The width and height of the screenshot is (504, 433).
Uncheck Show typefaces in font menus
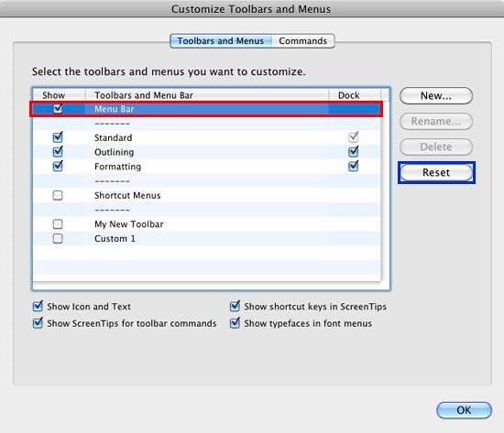coord(235,323)
